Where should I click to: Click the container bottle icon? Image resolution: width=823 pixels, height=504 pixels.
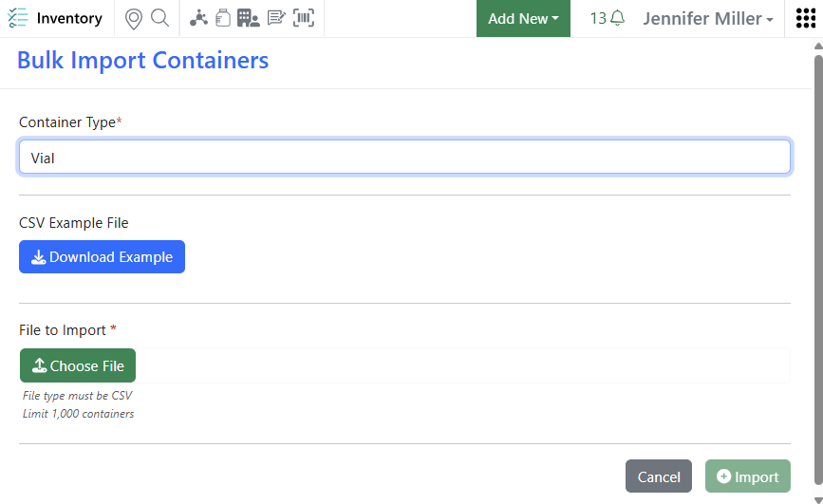[223, 19]
